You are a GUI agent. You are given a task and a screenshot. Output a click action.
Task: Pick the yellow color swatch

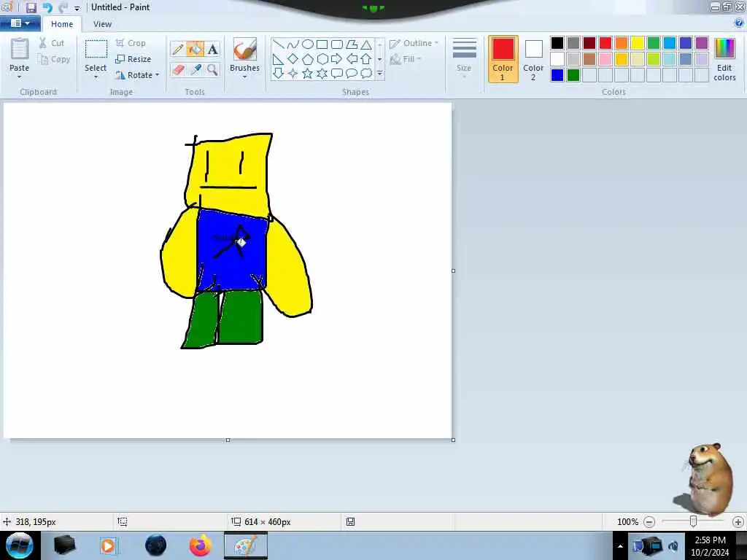(638, 43)
